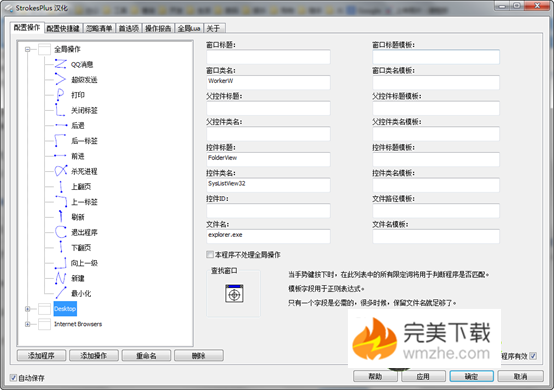
Task: Click the Internet Browsers group window icon
Action: pyautogui.click(x=45, y=324)
